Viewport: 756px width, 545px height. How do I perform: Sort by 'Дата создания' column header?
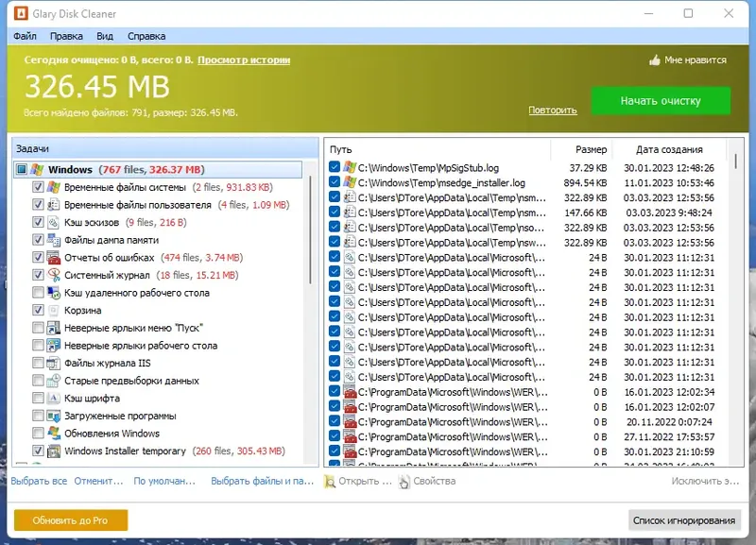(669, 149)
